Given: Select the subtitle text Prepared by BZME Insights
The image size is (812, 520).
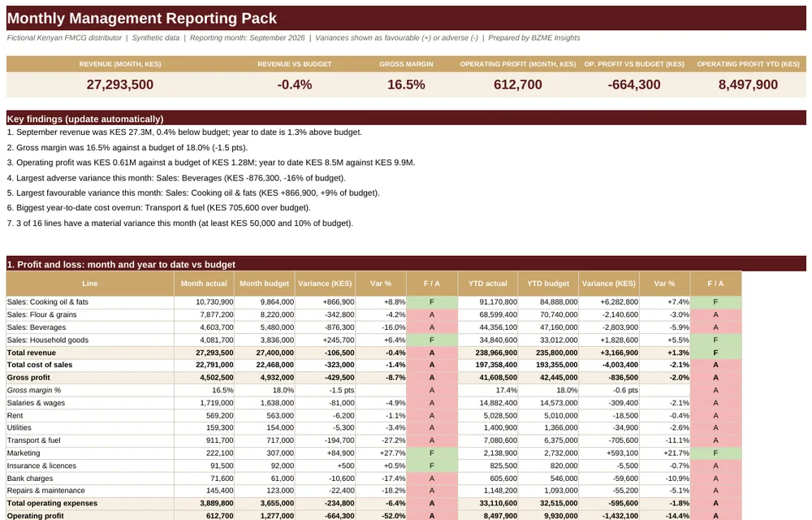Looking at the screenshot, I should pyautogui.click(x=534, y=38).
